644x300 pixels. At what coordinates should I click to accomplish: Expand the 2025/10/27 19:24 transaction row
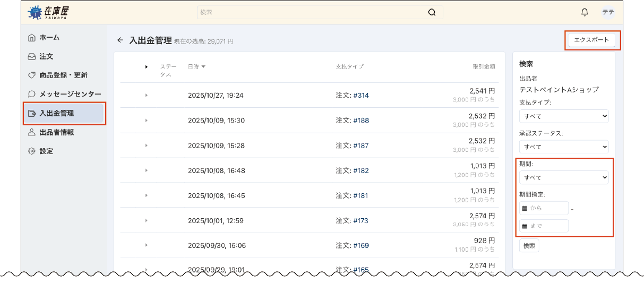tap(146, 96)
